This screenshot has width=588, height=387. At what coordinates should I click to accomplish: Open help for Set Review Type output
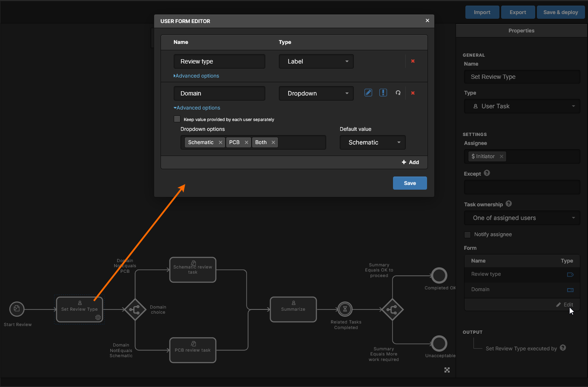click(x=563, y=348)
